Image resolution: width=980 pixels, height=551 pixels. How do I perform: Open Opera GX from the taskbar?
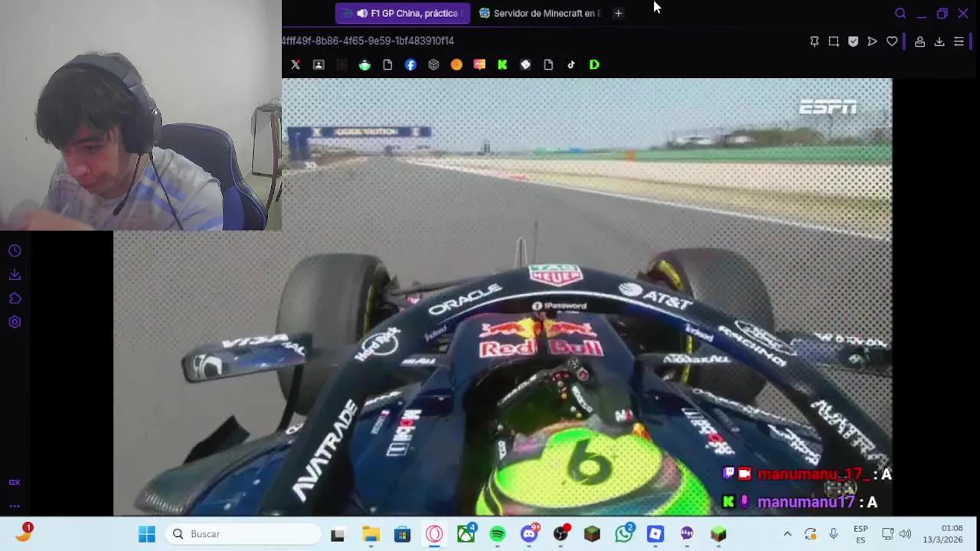(434, 534)
